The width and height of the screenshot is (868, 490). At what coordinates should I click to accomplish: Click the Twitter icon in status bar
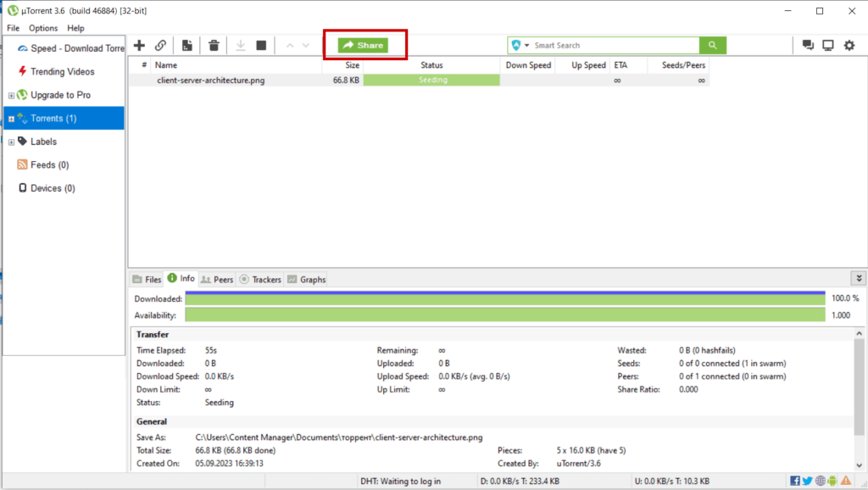(x=807, y=481)
